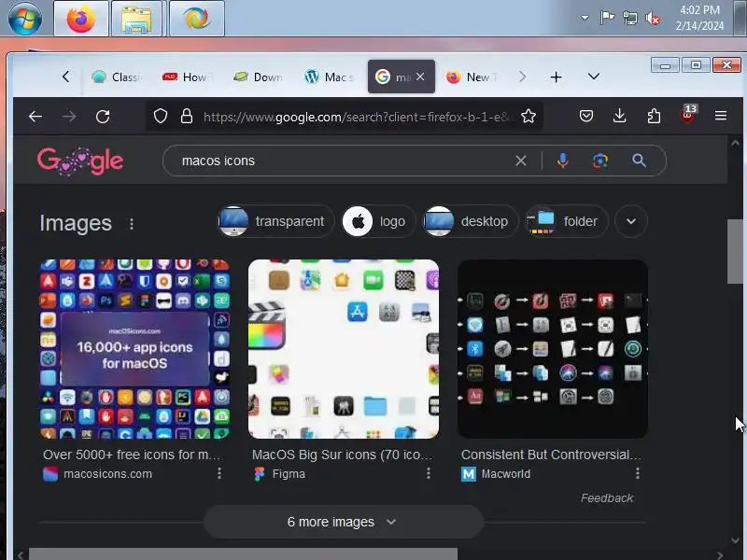Click the horizontal scrollbar thumb
Image resolution: width=747 pixels, height=560 pixels.
243,554
